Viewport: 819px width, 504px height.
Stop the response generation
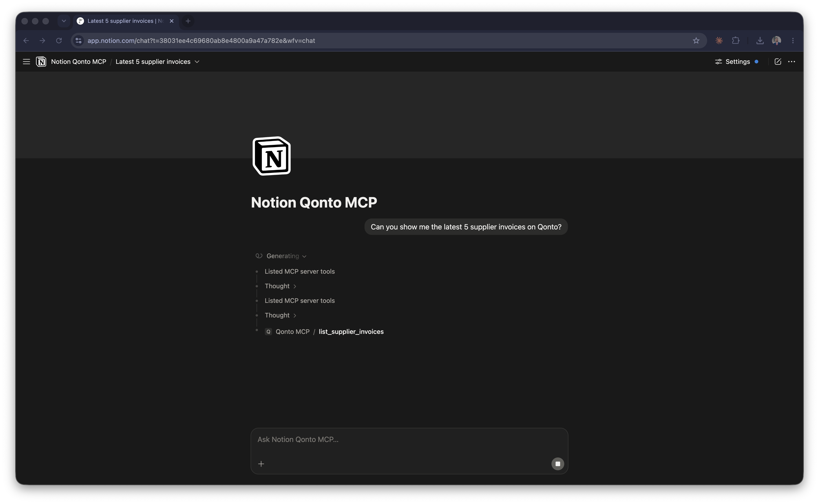click(557, 464)
